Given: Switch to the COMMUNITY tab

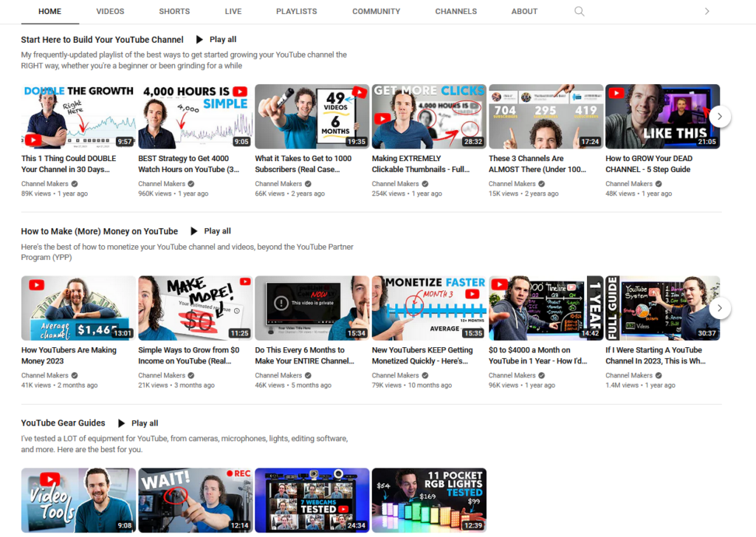Looking at the screenshot, I should pyautogui.click(x=376, y=11).
